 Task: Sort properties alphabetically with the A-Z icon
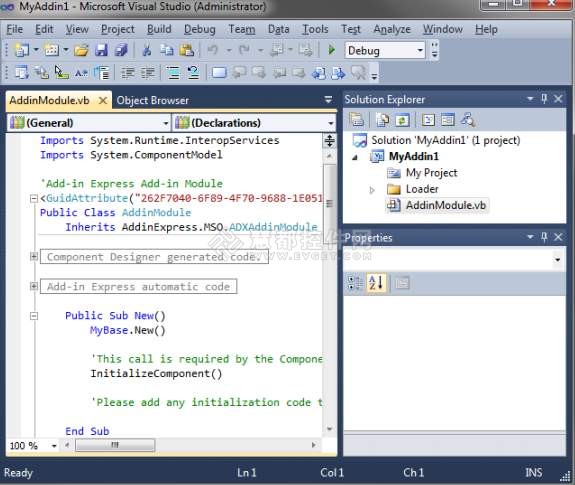(x=376, y=283)
